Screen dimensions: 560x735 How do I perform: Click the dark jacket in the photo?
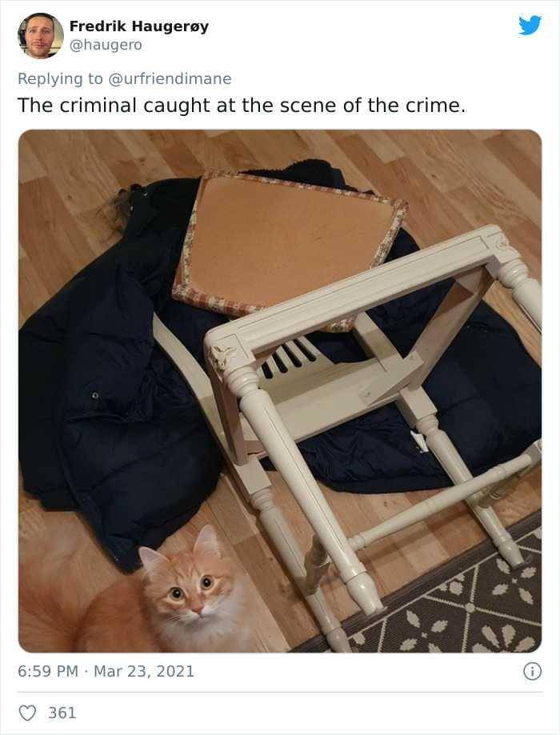pyautogui.click(x=118, y=375)
